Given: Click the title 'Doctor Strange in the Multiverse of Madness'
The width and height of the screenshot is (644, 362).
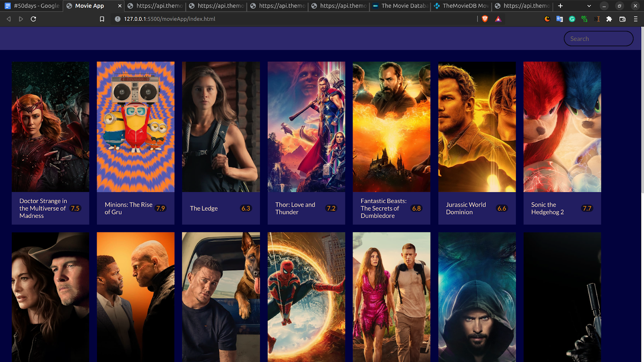Looking at the screenshot, I should (43, 208).
